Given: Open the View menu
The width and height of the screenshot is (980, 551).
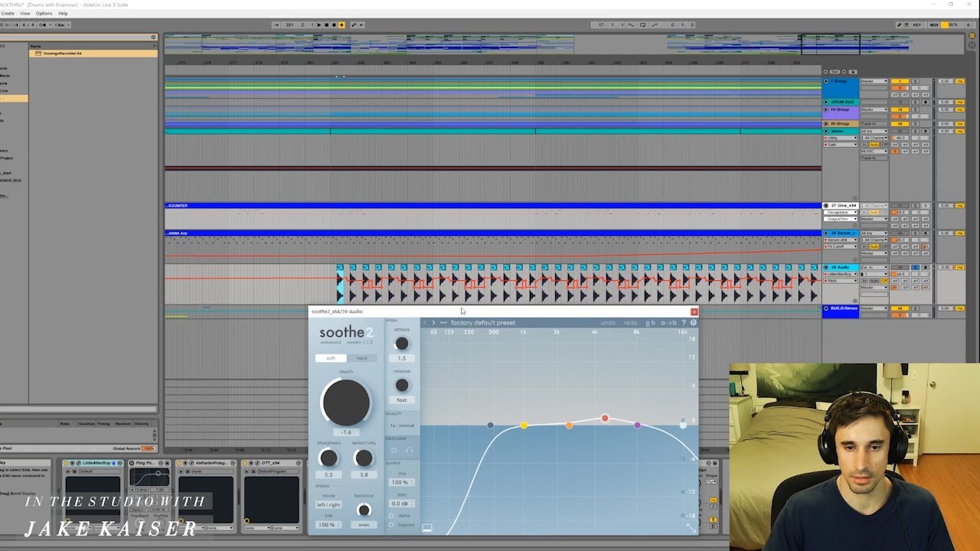Looking at the screenshot, I should pyautogui.click(x=25, y=13).
